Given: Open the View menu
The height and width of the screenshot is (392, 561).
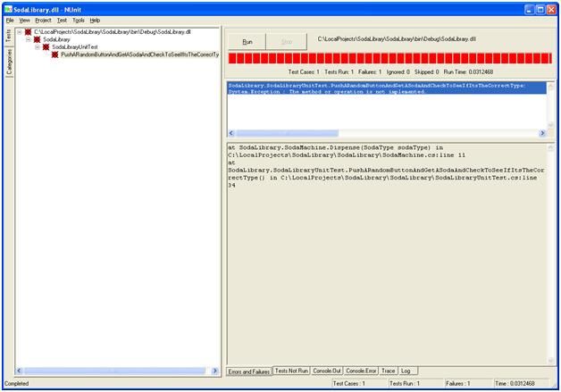Looking at the screenshot, I should [25, 21].
